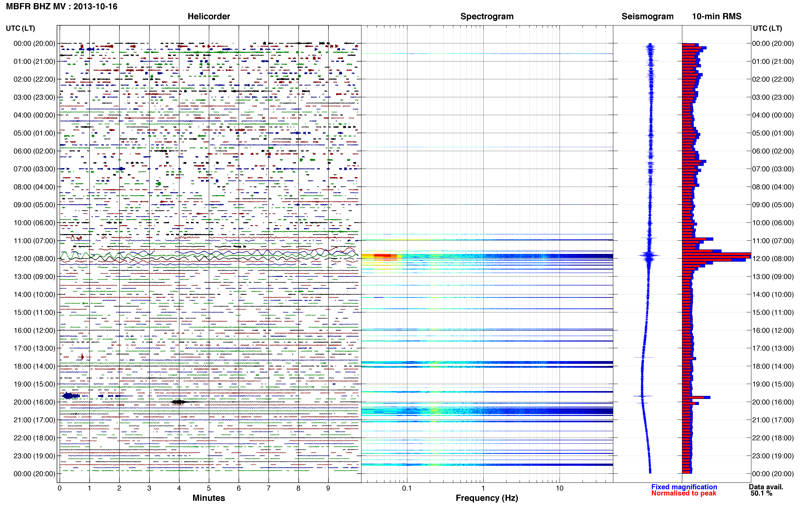Image resolution: width=812 pixels, height=508 pixels.
Task: Click left time label 16:00 (12:00)
Action: pyautogui.click(x=34, y=330)
